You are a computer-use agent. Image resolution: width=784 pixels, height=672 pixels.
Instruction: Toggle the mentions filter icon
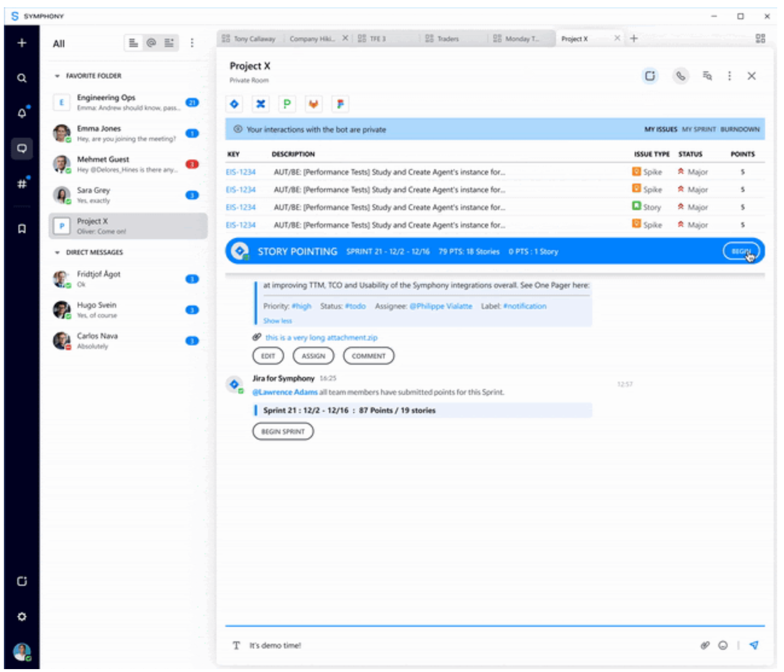point(151,43)
